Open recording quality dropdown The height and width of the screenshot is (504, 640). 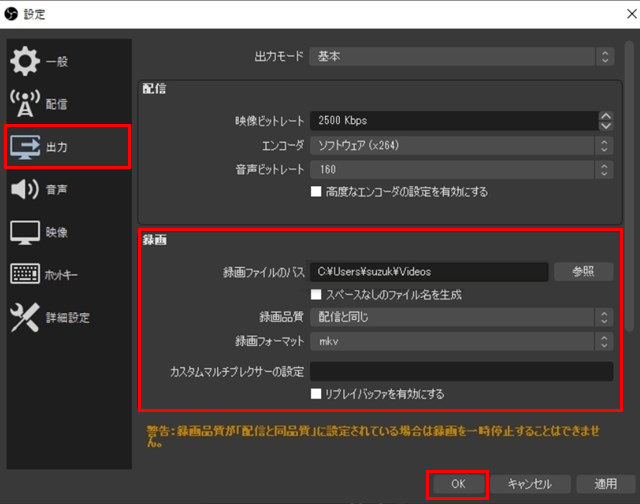pyautogui.click(x=461, y=317)
